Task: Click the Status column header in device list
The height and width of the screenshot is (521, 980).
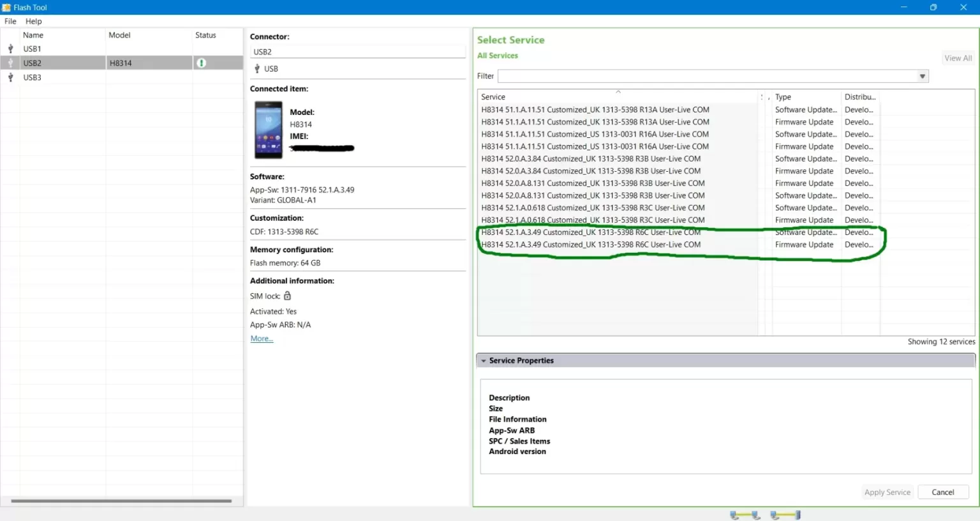Action: (217, 35)
